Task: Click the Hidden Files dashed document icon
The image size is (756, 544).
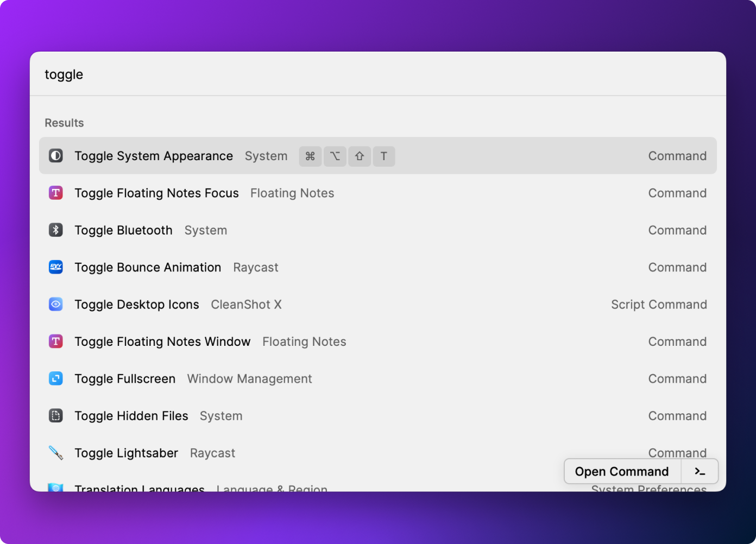Action: point(56,416)
